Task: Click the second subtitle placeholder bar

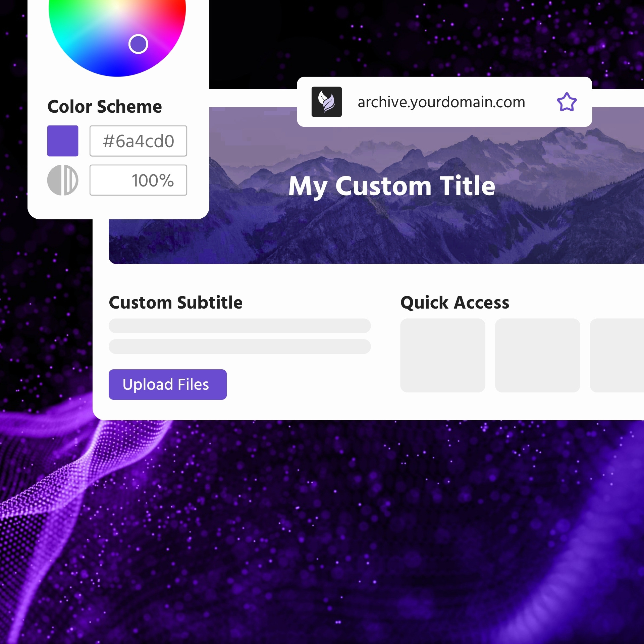Action: pos(239,346)
